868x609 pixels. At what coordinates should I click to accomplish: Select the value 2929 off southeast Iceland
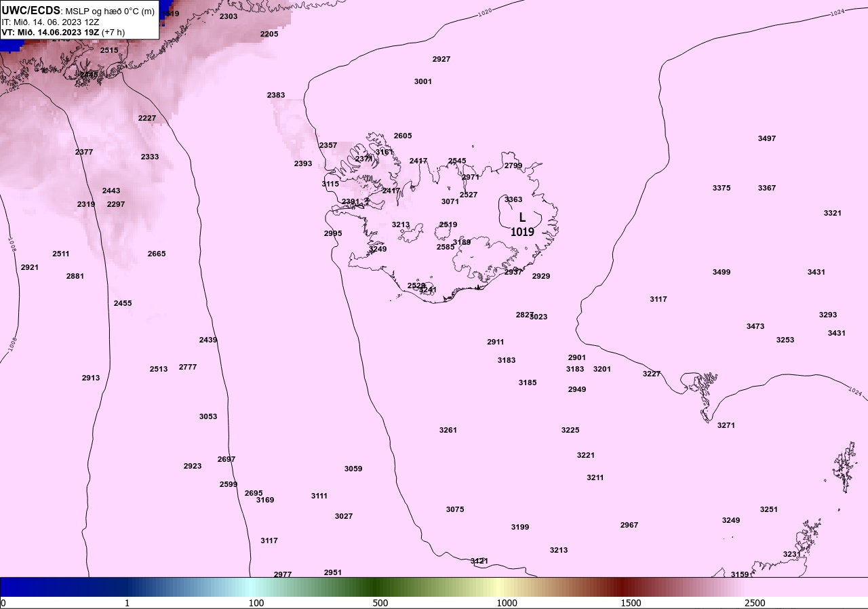pyautogui.click(x=541, y=276)
